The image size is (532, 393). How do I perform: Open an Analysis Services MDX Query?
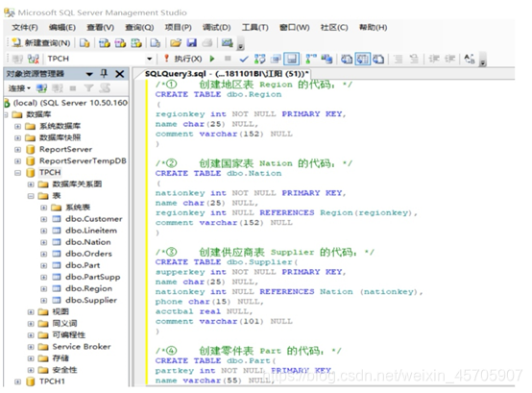tap(104, 43)
